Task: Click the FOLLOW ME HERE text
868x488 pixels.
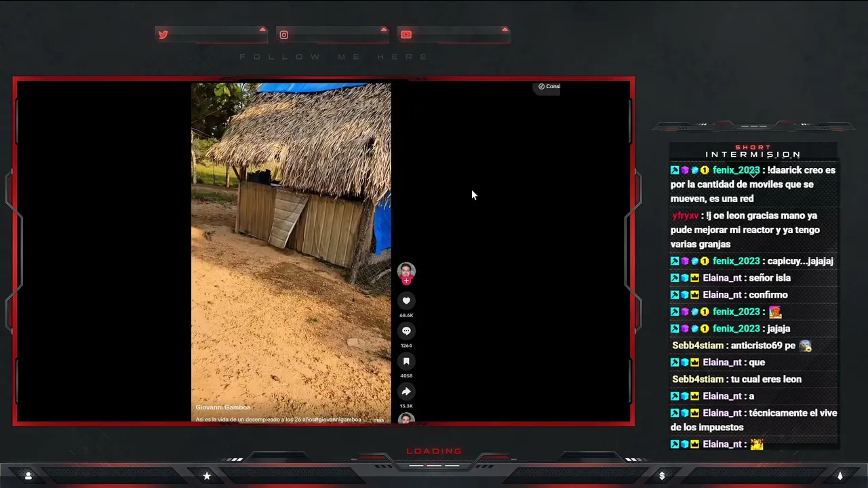Action: click(334, 57)
